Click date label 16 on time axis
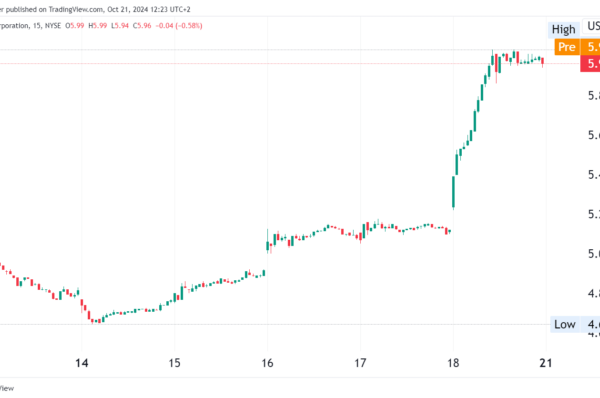600x398 pixels. tap(267, 363)
